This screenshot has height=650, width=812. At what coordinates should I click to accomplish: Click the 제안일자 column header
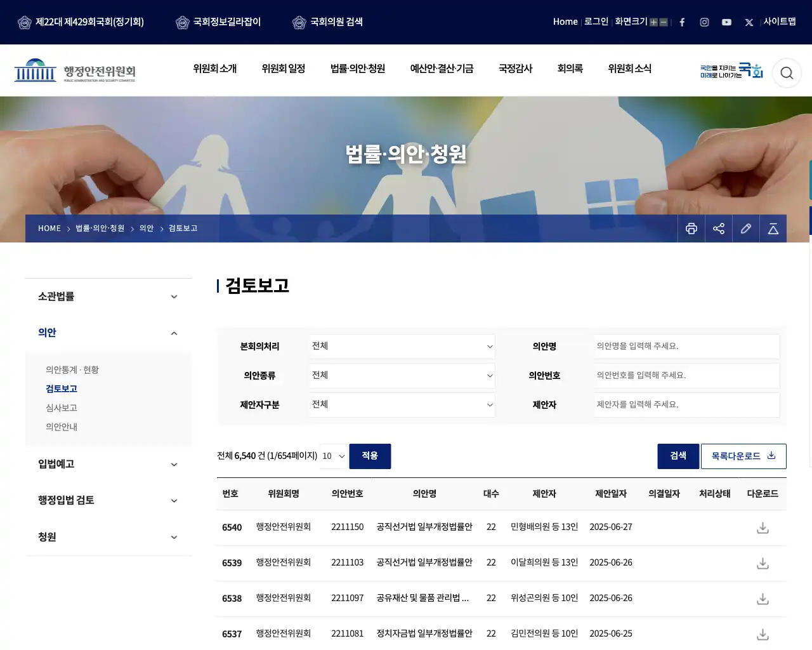pos(611,494)
